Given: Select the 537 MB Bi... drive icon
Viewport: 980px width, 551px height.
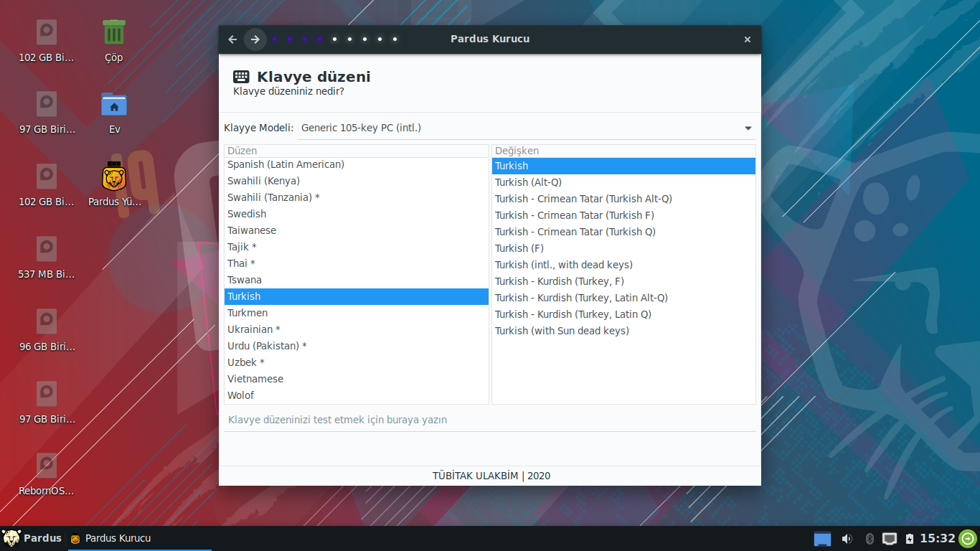Looking at the screenshot, I should (x=47, y=258).
